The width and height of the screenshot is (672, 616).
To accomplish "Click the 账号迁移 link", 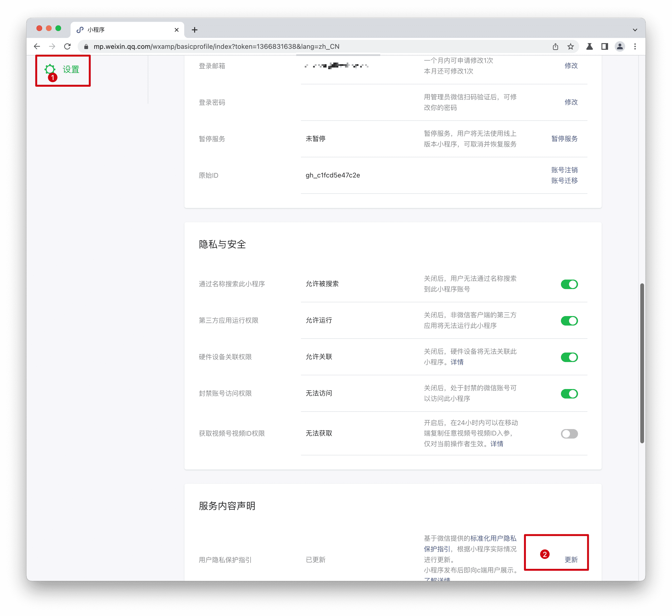I will tap(564, 181).
